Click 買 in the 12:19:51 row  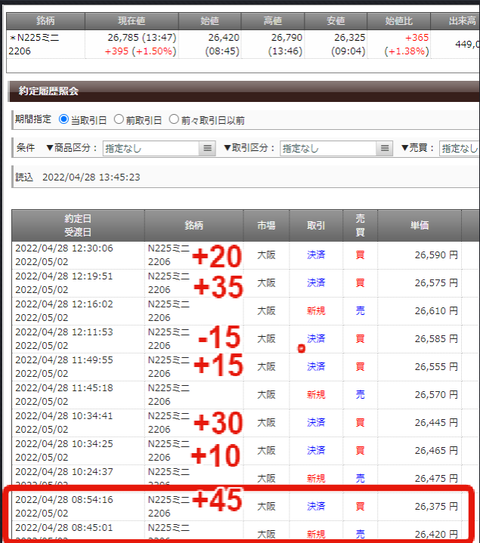(x=360, y=283)
